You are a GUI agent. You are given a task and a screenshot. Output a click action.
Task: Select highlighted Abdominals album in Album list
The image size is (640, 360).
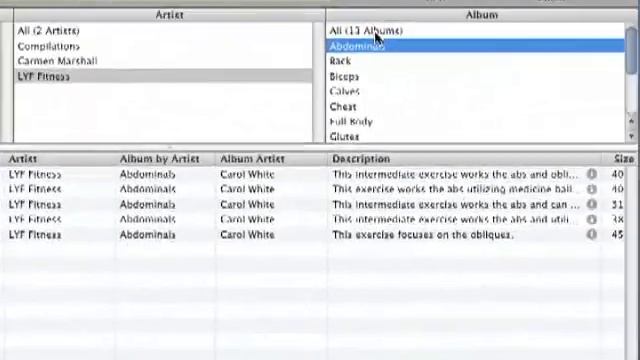coord(475,46)
